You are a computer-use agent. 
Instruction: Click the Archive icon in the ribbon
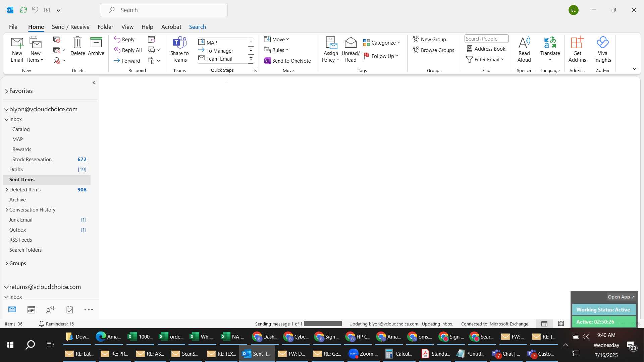96,46
